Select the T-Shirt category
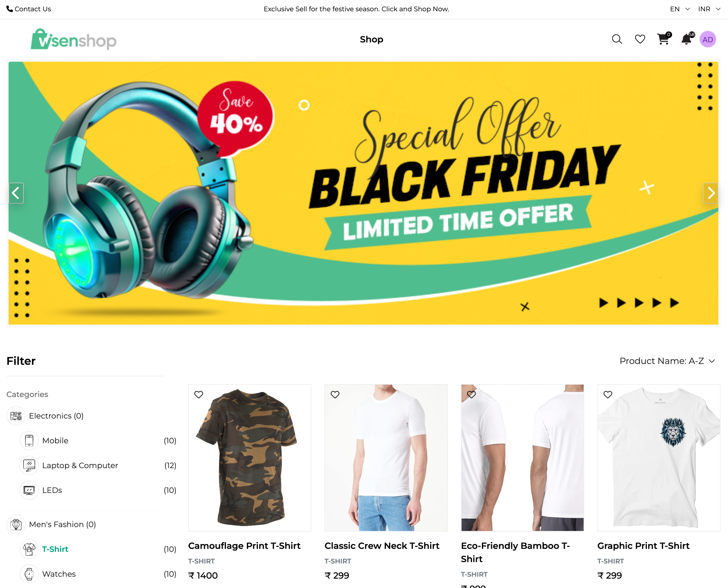The height and width of the screenshot is (588, 728). click(55, 549)
